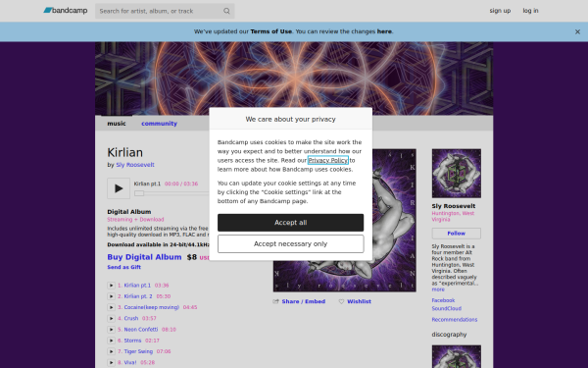588x368 pixels.
Task: Open track title 'Tiger Swing'
Action: tap(138, 351)
